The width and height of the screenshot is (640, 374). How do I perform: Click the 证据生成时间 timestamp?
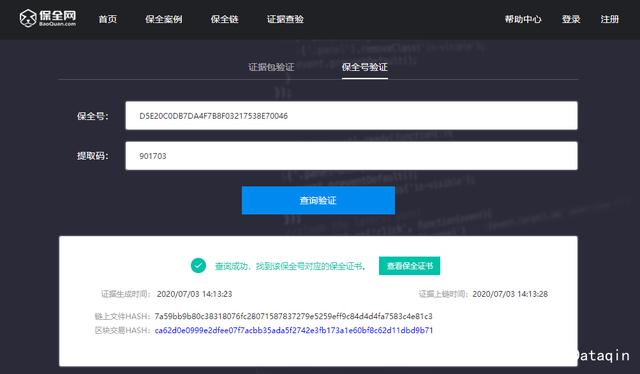(194, 294)
